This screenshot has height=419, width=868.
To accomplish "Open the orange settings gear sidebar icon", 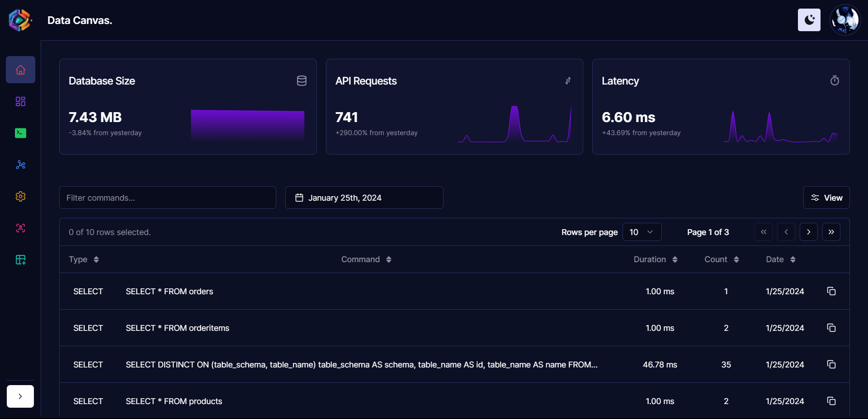I will click(x=20, y=196).
